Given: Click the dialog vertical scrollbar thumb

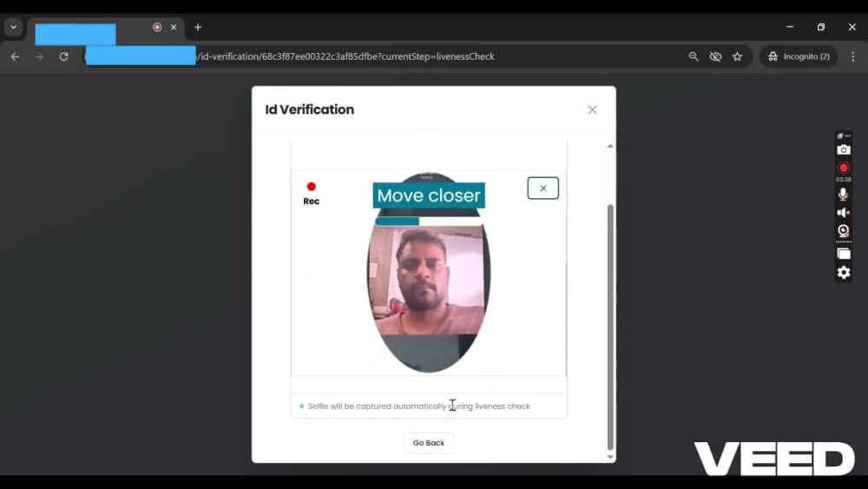Looking at the screenshot, I should (x=610, y=327).
